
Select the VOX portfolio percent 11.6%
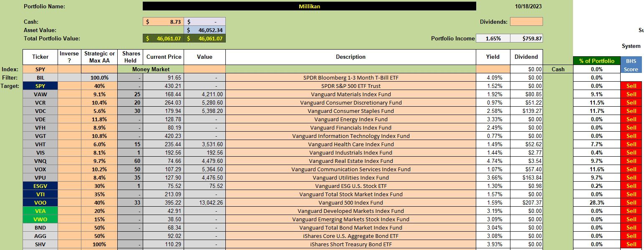click(597, 169)
